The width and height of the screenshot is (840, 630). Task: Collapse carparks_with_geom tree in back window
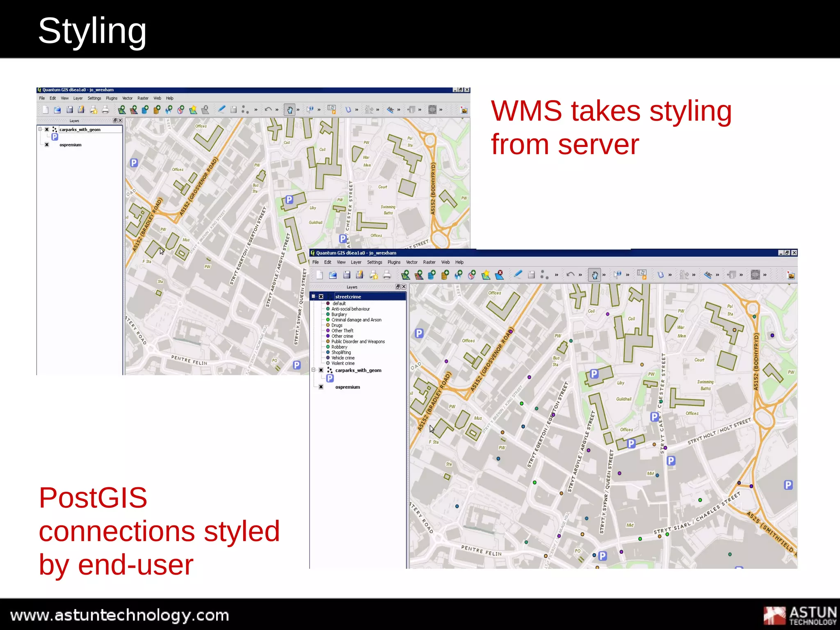(x=40, y=129)
